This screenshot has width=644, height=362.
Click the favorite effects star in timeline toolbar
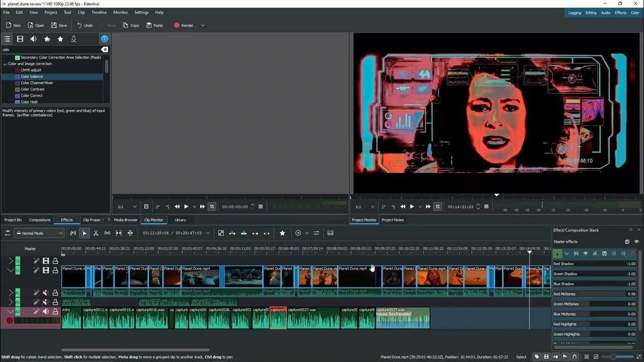[282, 233]
